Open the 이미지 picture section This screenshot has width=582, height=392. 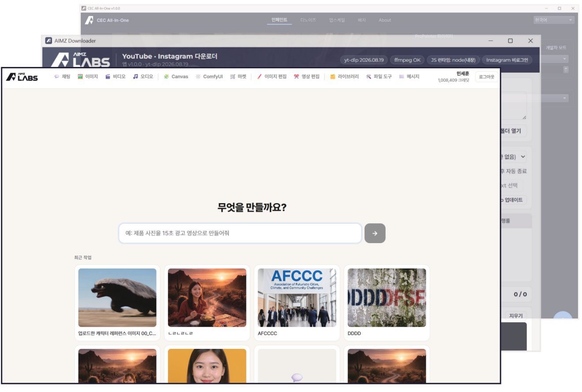[88, 77]
